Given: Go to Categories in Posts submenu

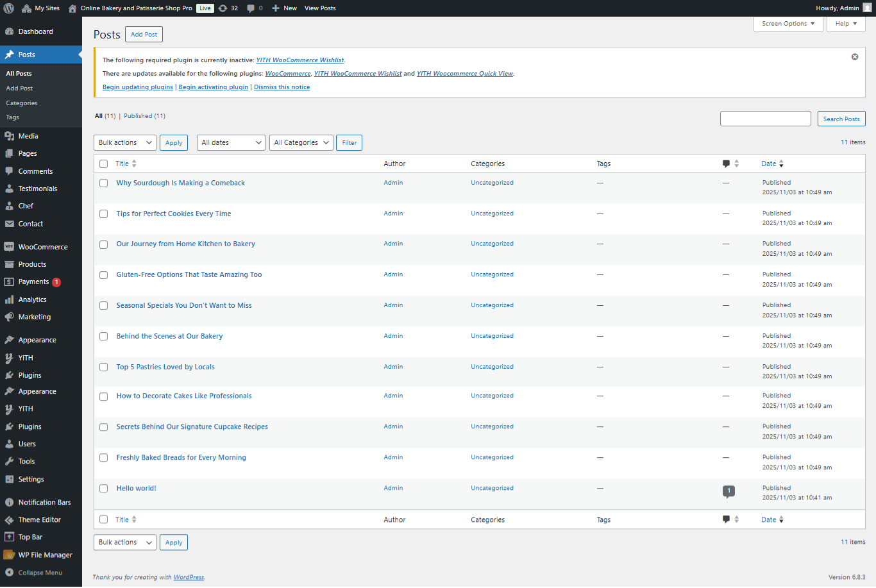Looking at the screenshot, I should (x=22, y=103).
